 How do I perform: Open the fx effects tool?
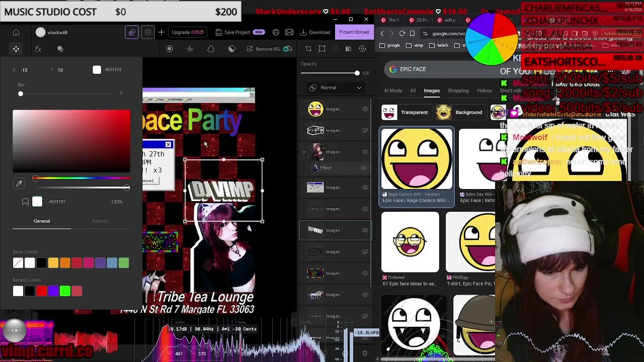(x=38, y=49)
